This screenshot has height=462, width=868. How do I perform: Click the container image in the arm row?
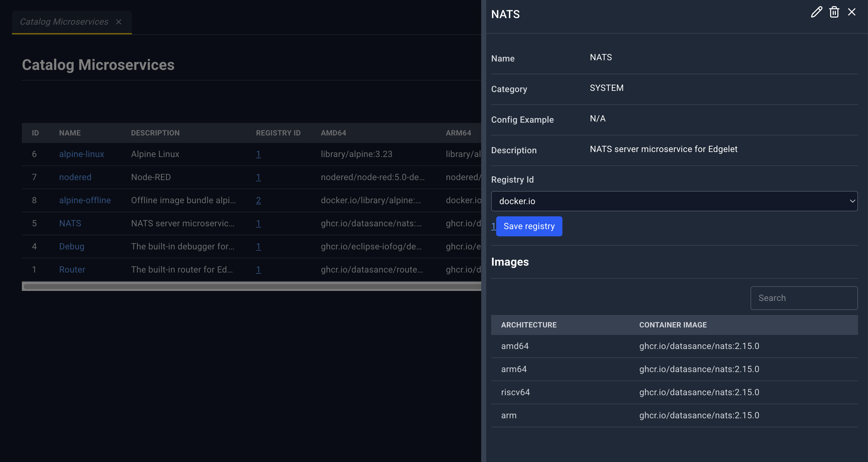tap(699, 415)
